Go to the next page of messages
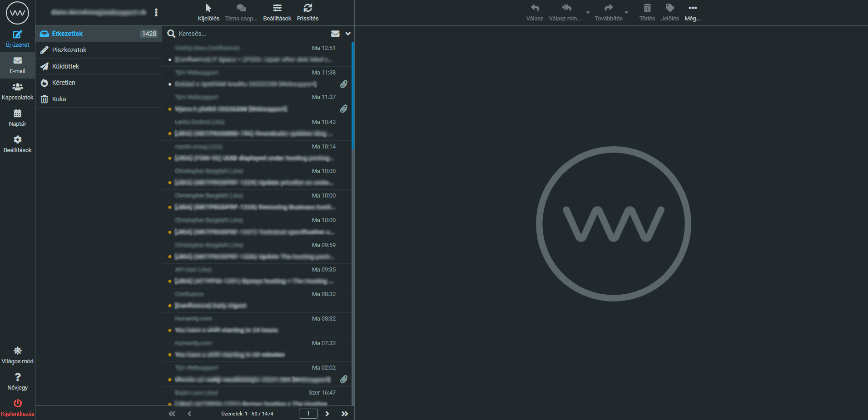The height and width of the screenshot is (420, 868). tap(327, 414)
